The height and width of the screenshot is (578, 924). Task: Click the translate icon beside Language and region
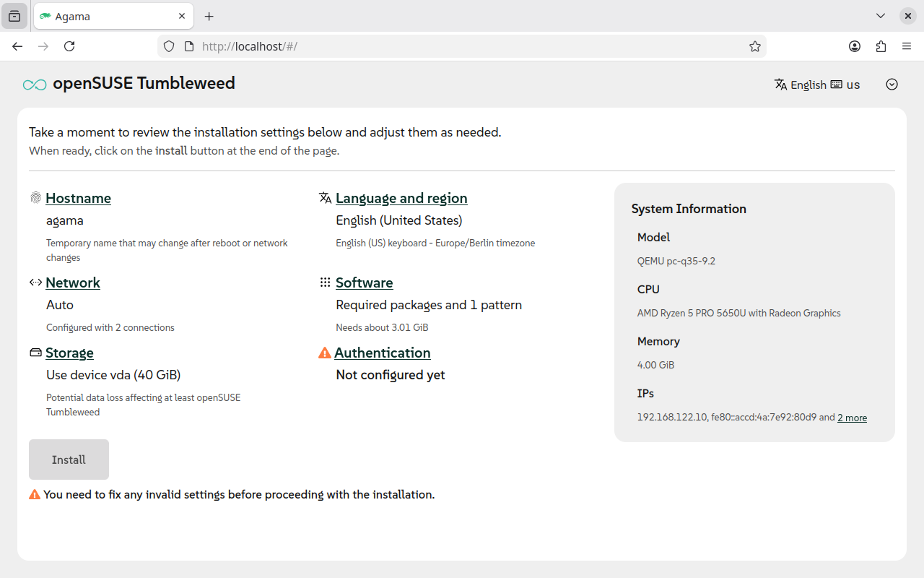coord(326,198)
